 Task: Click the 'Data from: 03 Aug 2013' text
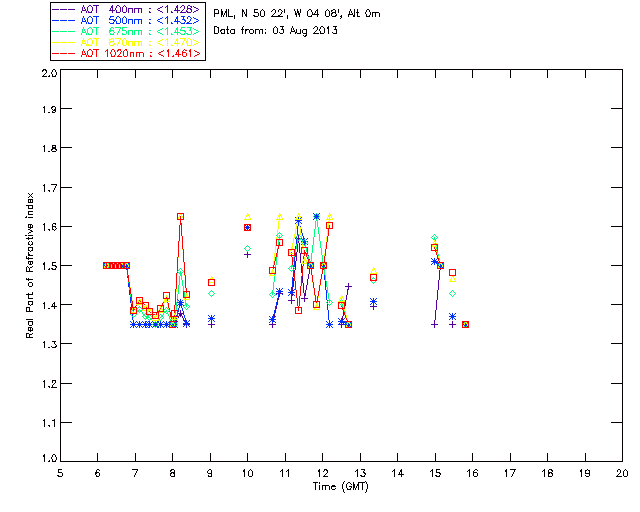click(x=276, y=31)
